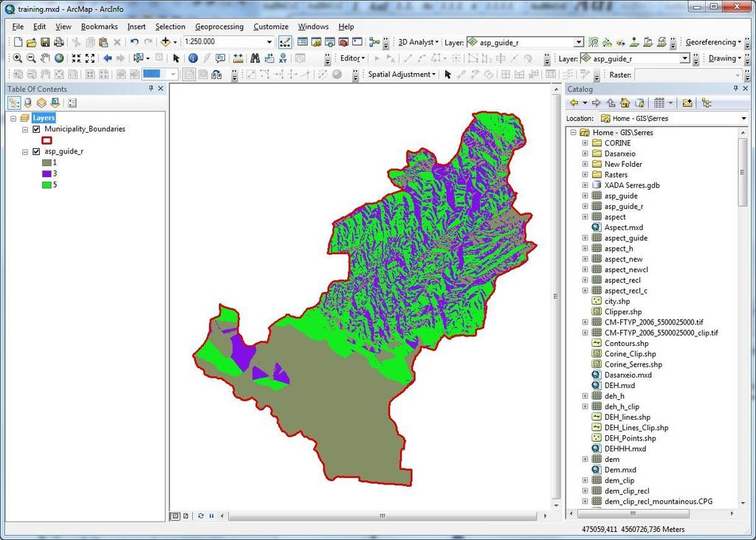The image size is (756, 540).
Task: Toggle Municipality_Boundaries layer visibility
Action: tap(36, 129)
